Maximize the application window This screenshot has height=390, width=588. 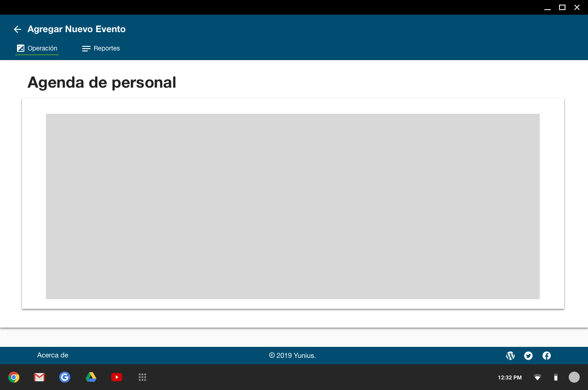[x=562, y=7]
